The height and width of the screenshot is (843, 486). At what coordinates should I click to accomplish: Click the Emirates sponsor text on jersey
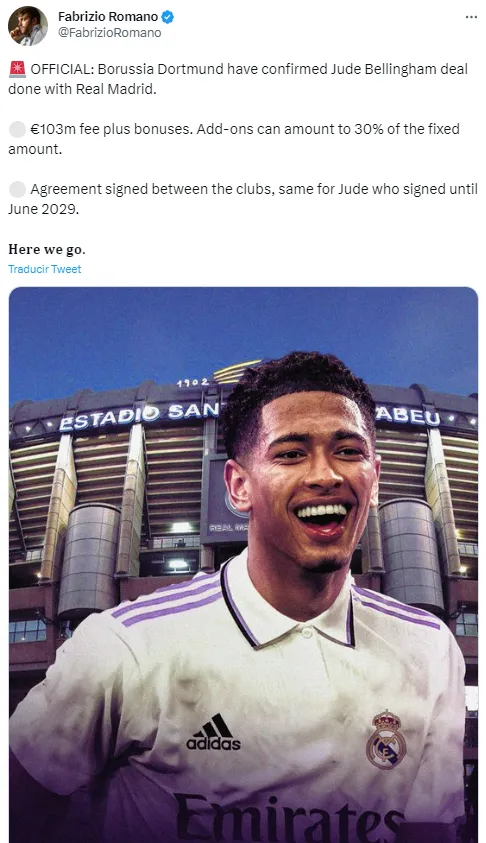(x=288, y=820)
